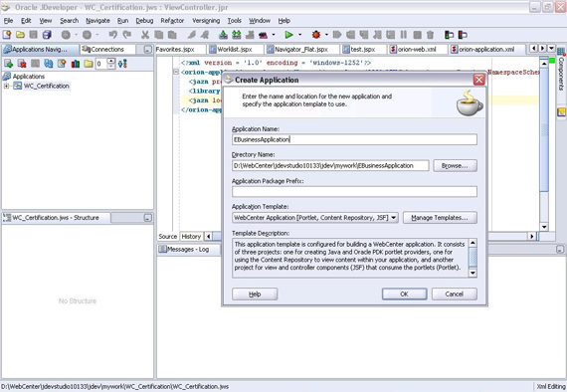Switch to the Connections tab
Image resolution: width=567 pixels, height=392 pixels.
107,49
